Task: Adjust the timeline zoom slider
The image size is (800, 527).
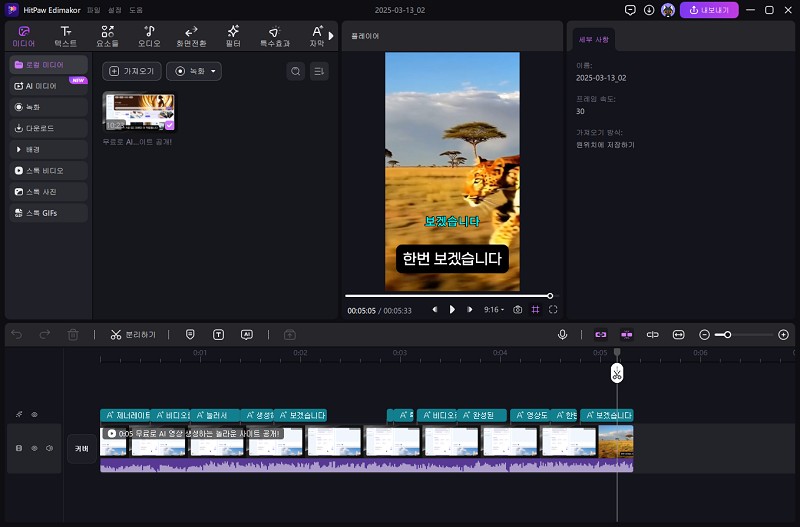Action: pyautogui.click(x=744, y=335)
